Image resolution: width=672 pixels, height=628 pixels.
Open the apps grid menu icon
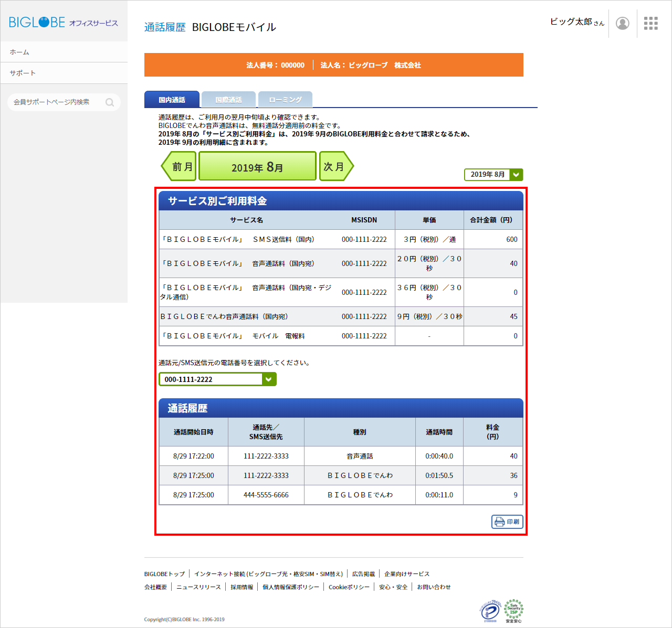point(651,23)
